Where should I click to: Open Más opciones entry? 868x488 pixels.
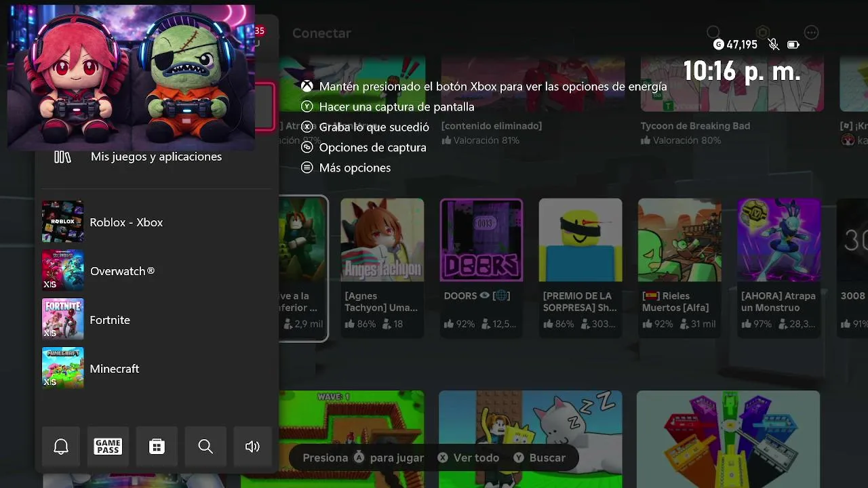coord(355,167)
